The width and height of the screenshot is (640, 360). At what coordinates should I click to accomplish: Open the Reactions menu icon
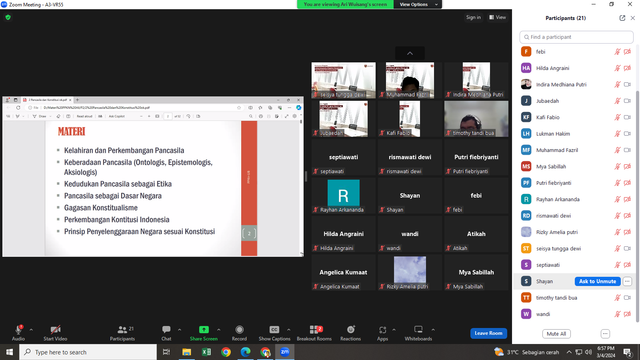click(x=351, y=330)
